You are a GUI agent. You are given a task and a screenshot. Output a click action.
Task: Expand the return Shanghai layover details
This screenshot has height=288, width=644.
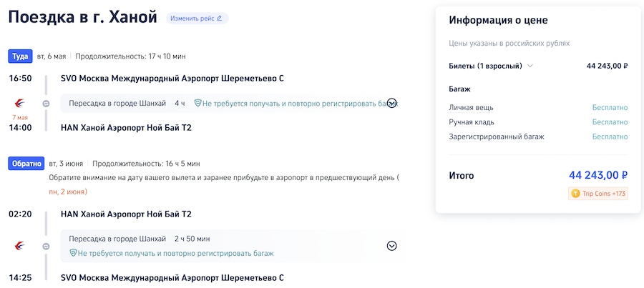391,246
